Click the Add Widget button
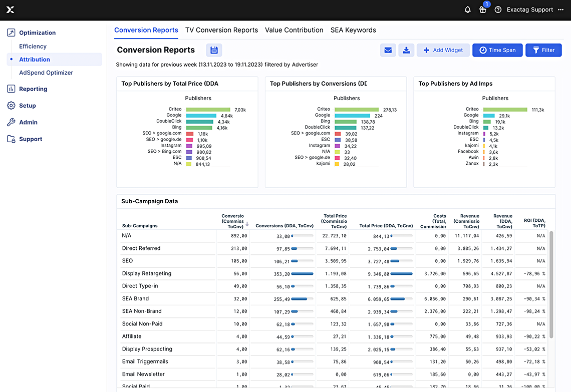Screen dimensions: 571x392 (443, 50)
